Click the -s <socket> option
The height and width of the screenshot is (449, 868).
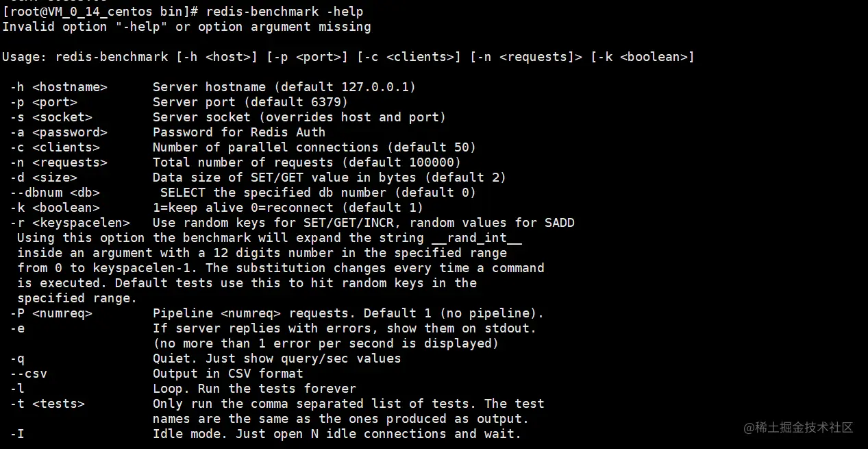51,117
